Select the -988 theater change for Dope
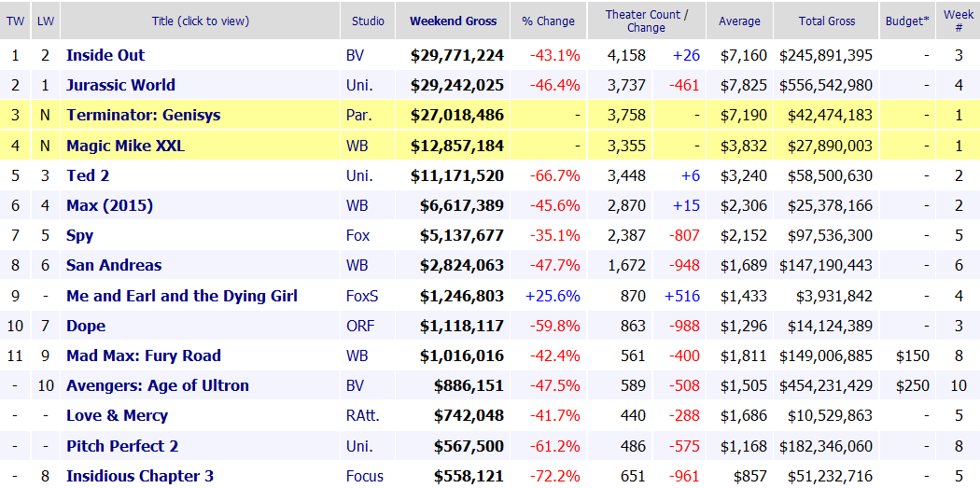The width and height of the screenshot is (980, 488). point(686,327)
